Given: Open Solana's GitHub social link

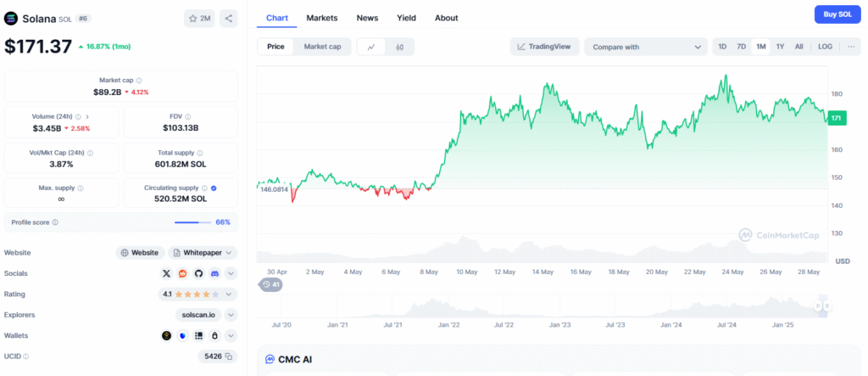Looking at the screenshot, I should pos(198,273).
